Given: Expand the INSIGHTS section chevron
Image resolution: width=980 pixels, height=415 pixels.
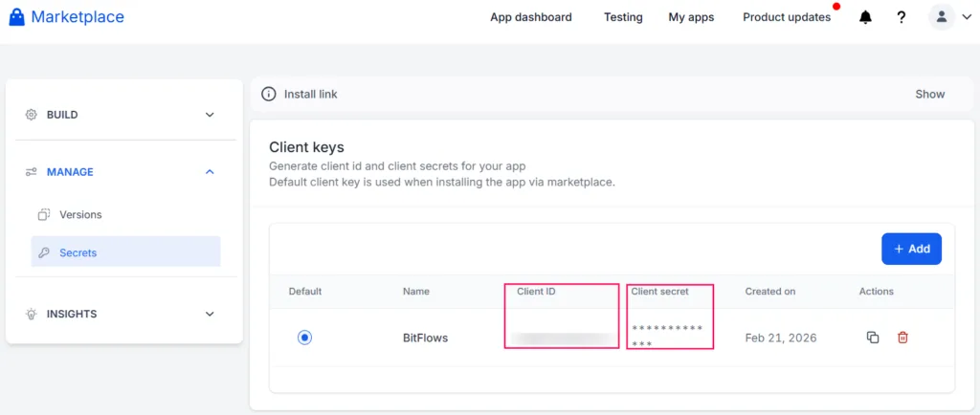Looking at the screenshot, I should [x=210, y=314].
